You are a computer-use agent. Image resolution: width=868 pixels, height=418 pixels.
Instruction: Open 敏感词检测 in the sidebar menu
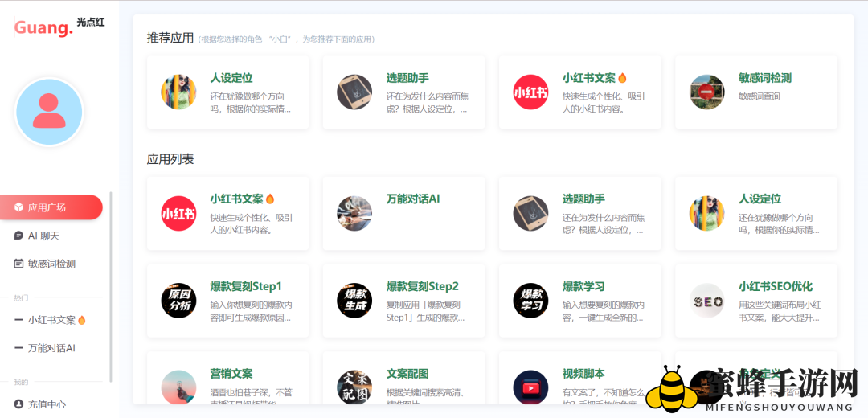51,264
